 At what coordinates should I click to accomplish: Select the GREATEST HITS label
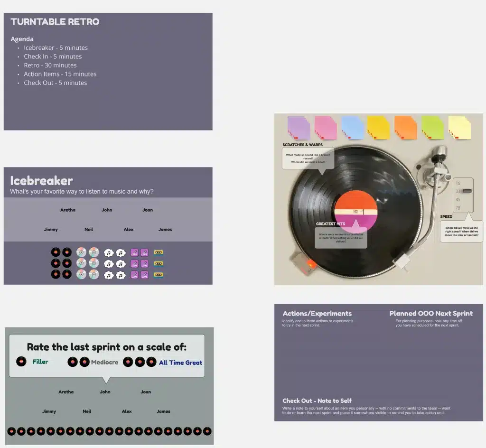click(x=330, y=224)
